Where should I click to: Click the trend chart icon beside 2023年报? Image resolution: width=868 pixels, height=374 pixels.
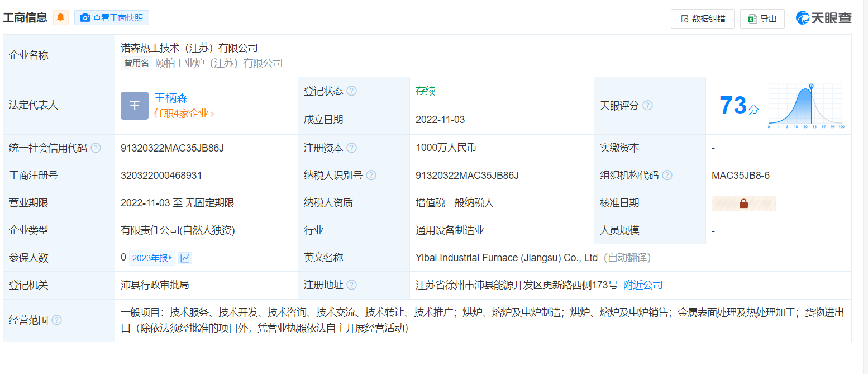point(185,258)
